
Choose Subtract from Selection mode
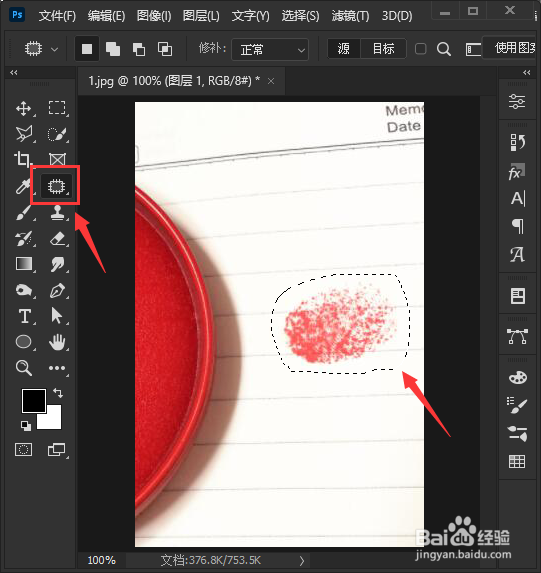[139, 49]
